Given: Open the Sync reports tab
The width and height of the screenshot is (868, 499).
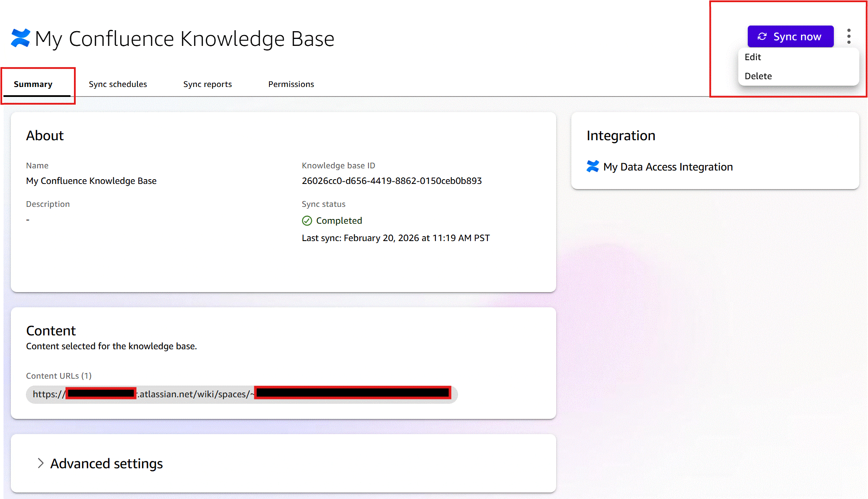Looking at the screenshot, I should [207, 84].
